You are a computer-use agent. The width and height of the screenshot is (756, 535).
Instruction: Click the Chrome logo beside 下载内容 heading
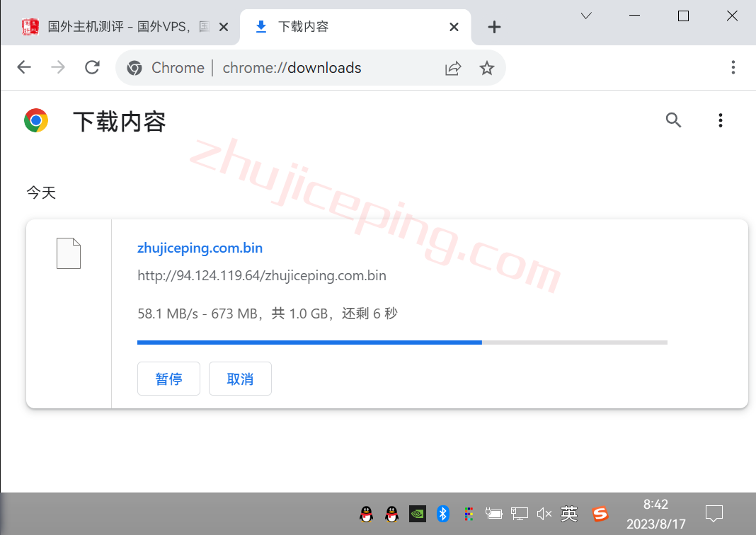36,120
